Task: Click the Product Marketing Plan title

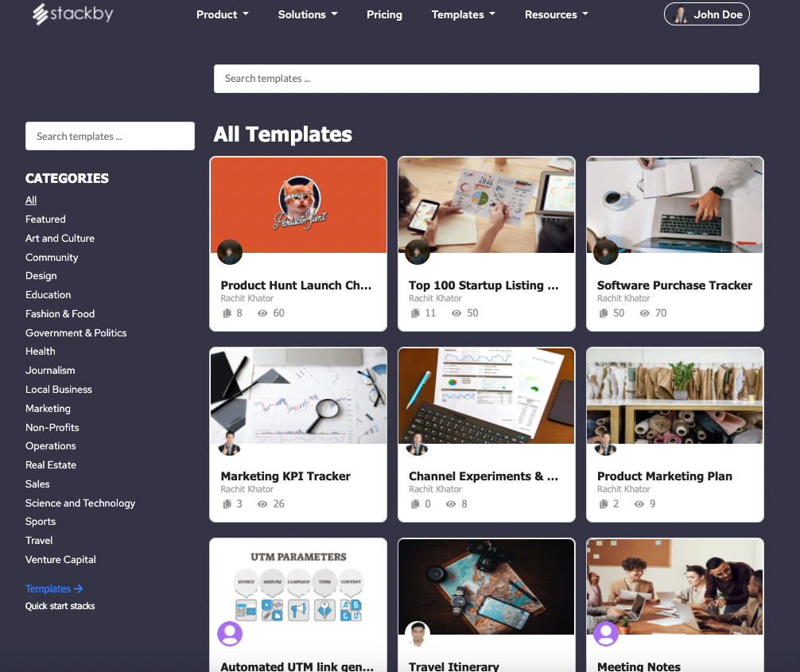Action: tap(664, 476)
